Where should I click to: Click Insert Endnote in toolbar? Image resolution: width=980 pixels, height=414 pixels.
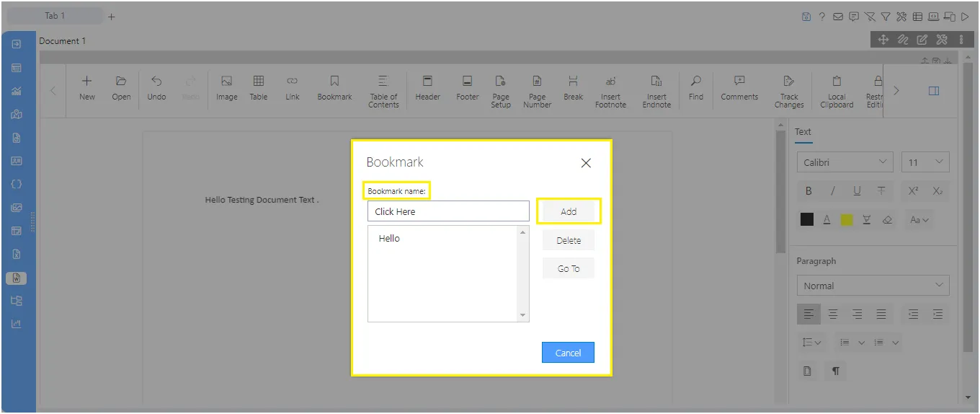coord(656,91)
